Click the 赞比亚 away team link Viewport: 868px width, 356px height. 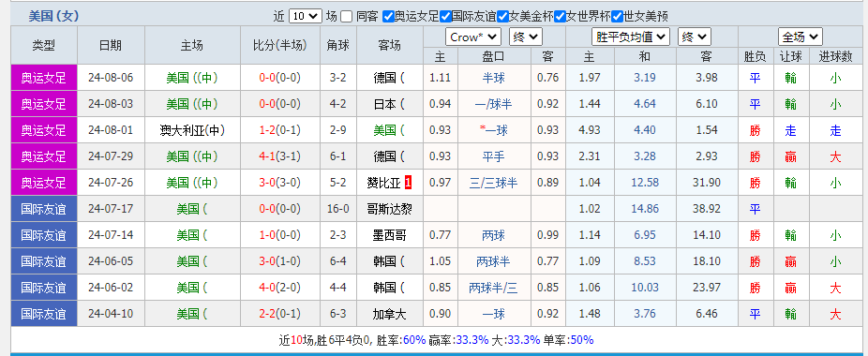click(x=382, y=182)
